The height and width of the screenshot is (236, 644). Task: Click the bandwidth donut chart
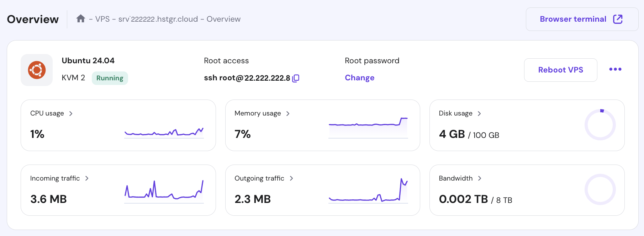600,189
